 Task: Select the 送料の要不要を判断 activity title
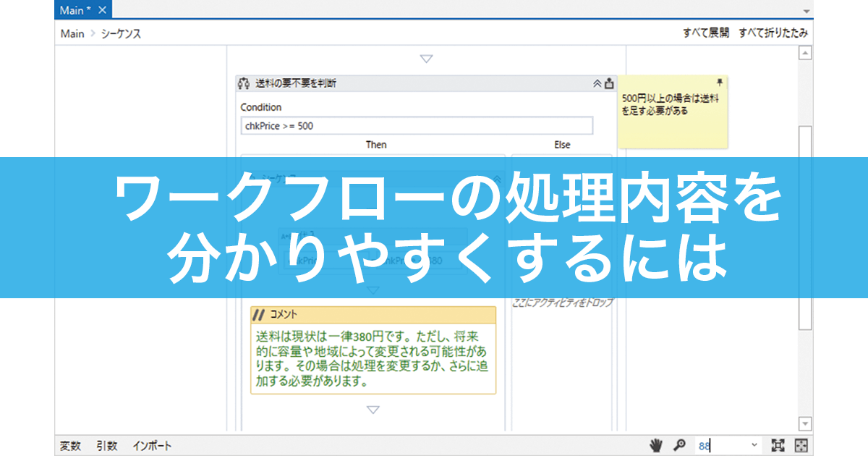pyautogui.click(x=296, y=83)
